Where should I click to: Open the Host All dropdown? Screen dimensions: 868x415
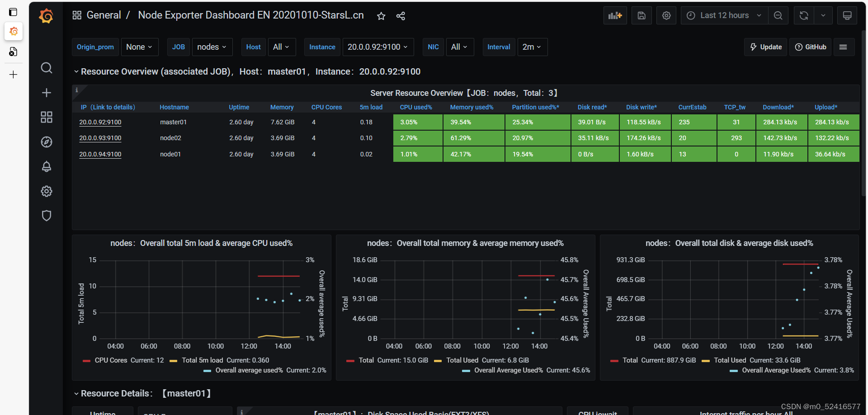(282, 47)
